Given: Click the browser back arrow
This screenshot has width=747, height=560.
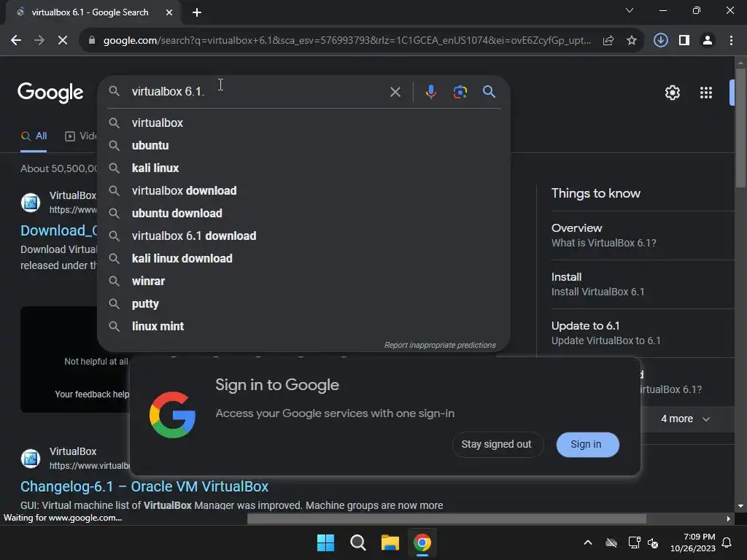Looking at the screenshot, I should [16, 41].
